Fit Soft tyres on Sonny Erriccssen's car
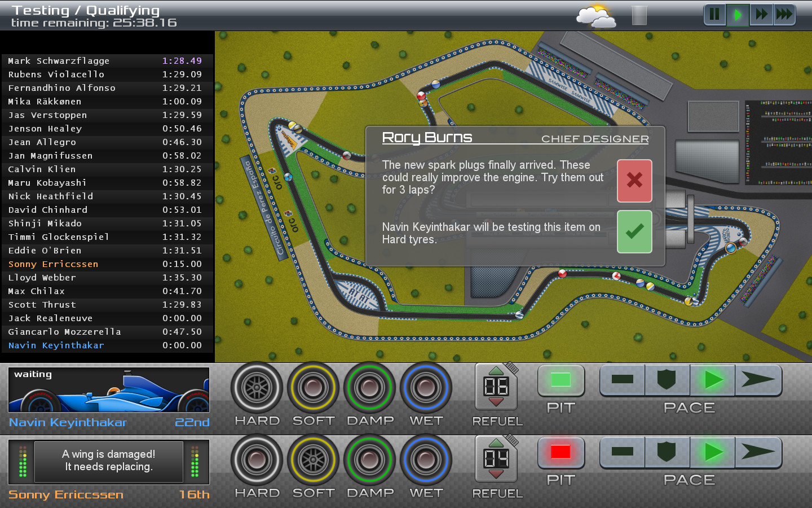 click(x=313, y=460)
